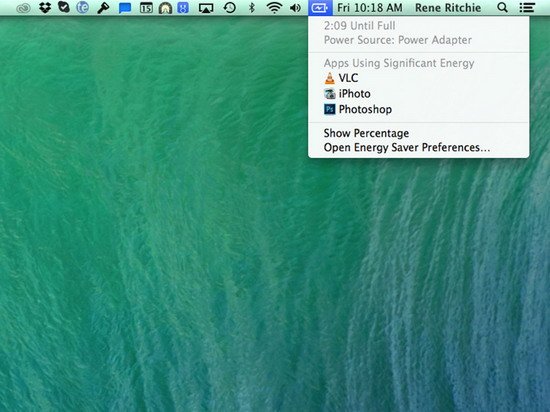Open the Dropbox menu bar icon
550x412 pixels.
[45, 8]
